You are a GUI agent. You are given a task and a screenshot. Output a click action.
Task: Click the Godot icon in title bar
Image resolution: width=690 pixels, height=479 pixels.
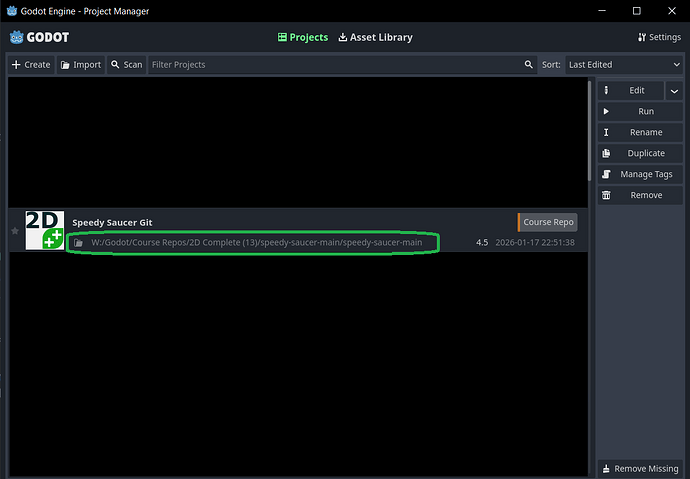click(12, 11)
